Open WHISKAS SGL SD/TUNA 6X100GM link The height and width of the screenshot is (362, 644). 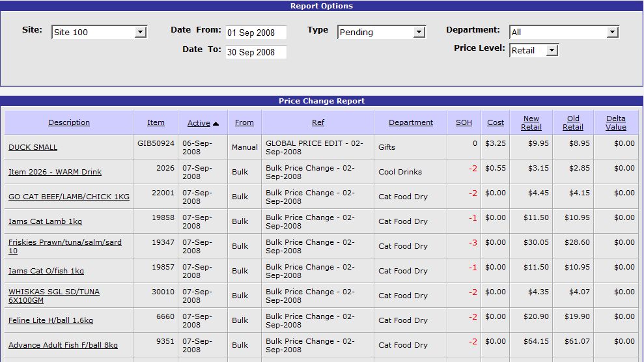point(54,296)
